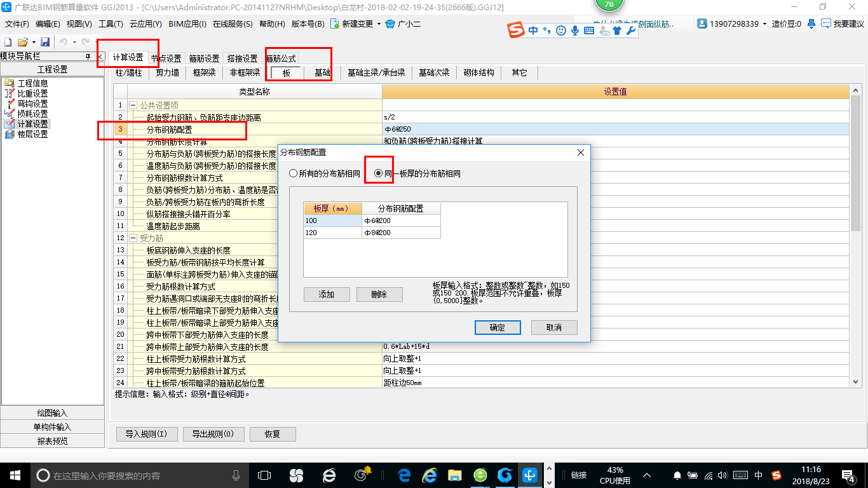
Task: Click the New file toolbar icon
Action: click(x=8, y=41)
